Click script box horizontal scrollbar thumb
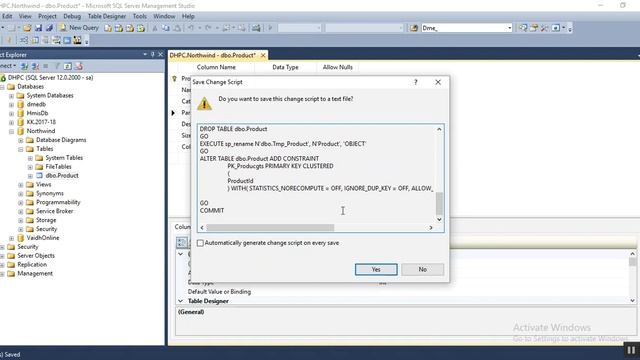The height and width of the screenshot is (360, 640). coord(270,228)
